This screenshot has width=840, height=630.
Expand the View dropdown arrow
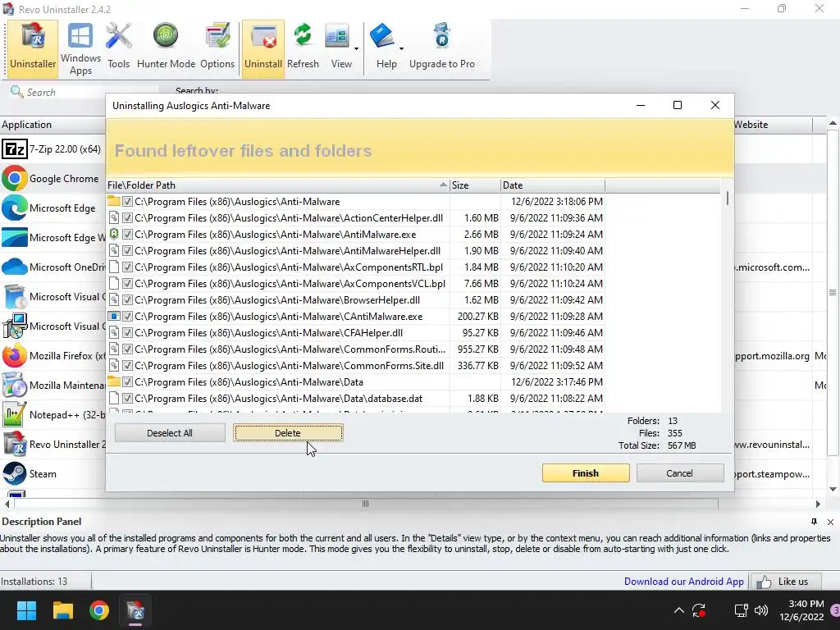pyautogui.click(x=356, y=49)
